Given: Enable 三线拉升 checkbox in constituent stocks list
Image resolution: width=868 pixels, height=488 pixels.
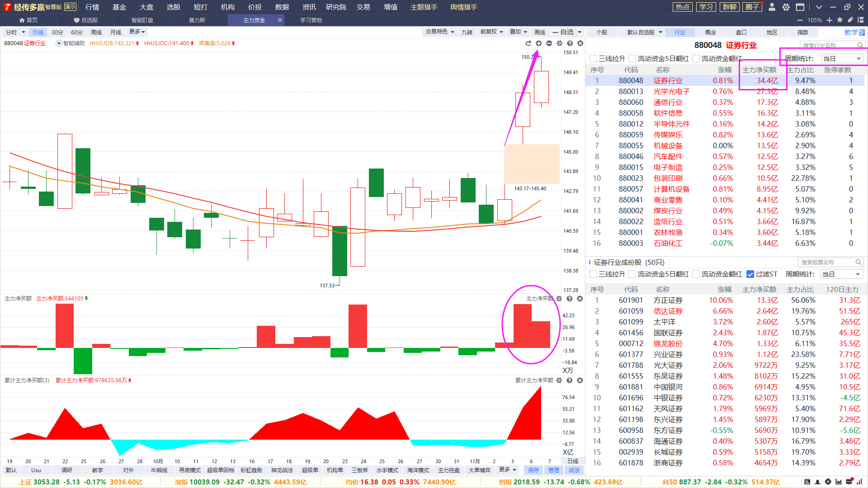Looking at the screenshot, I should pyautogui.click(x=593, y=274).
